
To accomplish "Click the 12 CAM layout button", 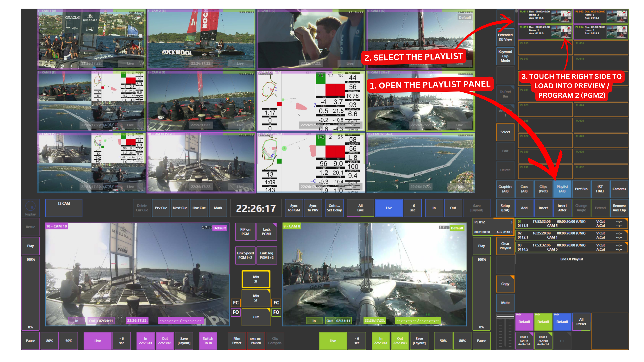I will pos(64,208).
